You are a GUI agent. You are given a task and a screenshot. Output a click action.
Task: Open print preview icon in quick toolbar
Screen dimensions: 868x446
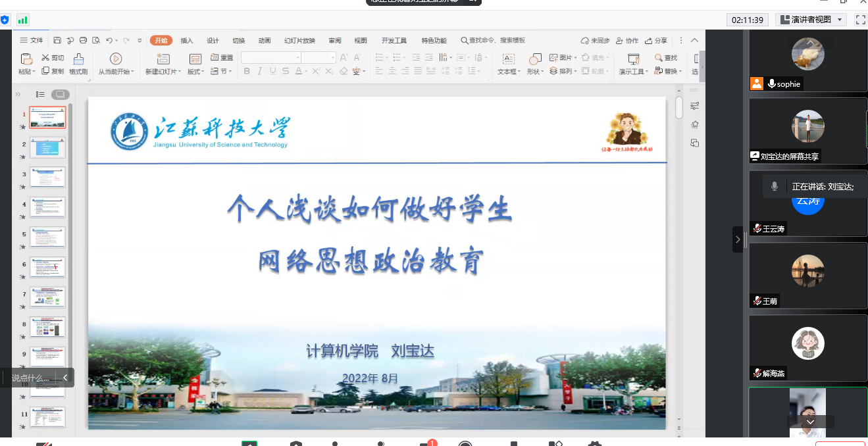(x=96, y=41)
